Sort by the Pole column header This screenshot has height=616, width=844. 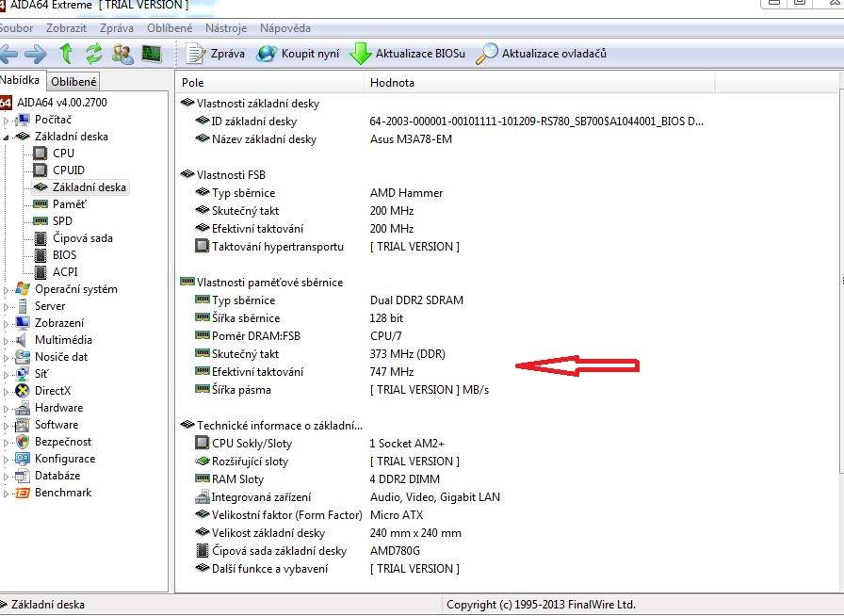(x=270, y=83)
